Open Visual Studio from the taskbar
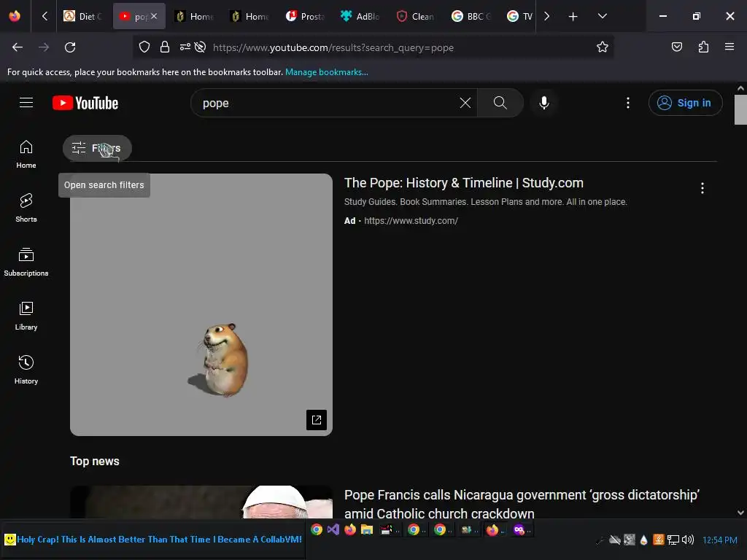 click(333, 529)
